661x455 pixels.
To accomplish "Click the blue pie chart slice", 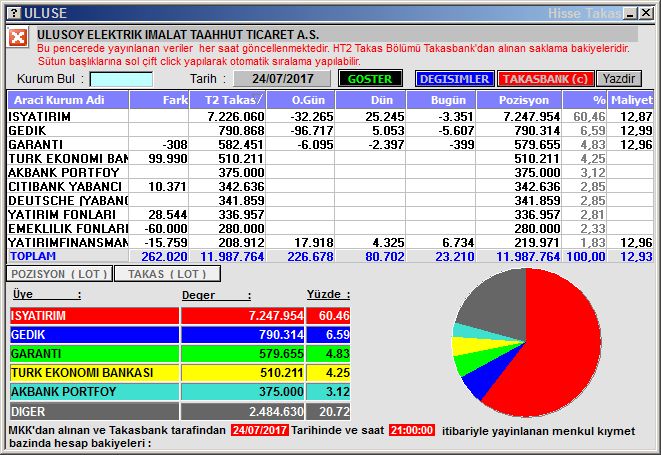I will pyautogui.click(x=489, y=373).
